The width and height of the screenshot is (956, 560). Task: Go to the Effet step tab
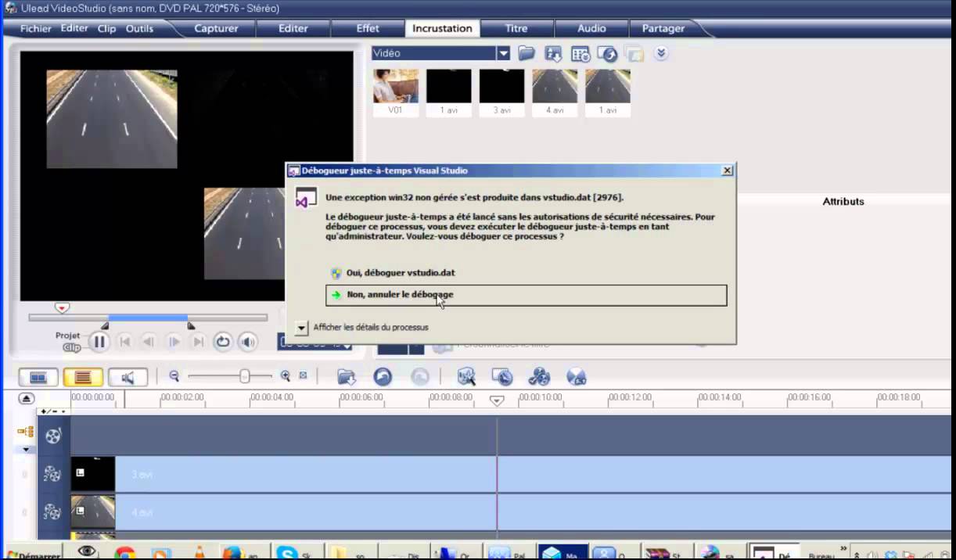point(368,28)
